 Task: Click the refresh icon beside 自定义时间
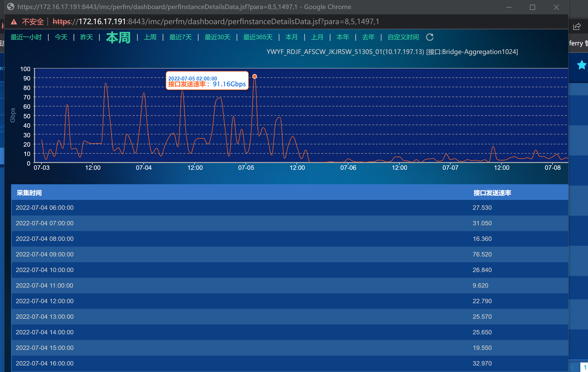430,37
